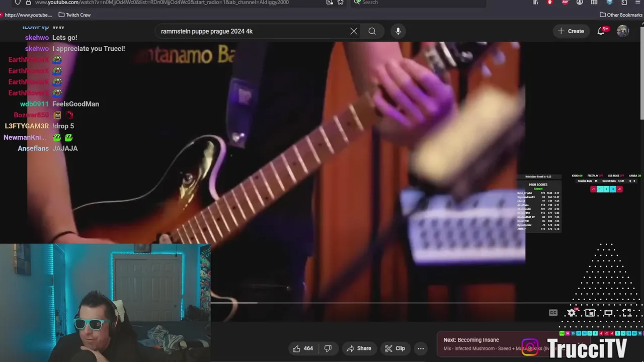
Task: Click the webcam overlay of the streamer
Action: (x=105, y=303)
